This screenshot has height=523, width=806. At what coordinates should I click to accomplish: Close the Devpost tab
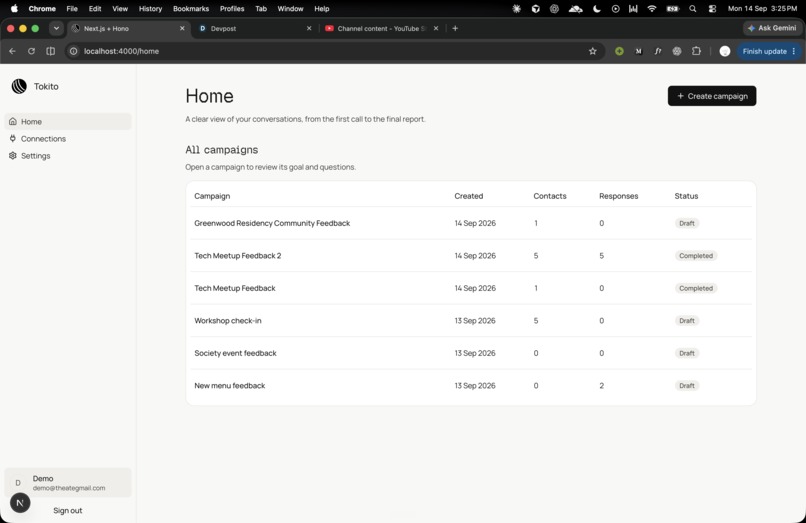[x=309, y=28]
